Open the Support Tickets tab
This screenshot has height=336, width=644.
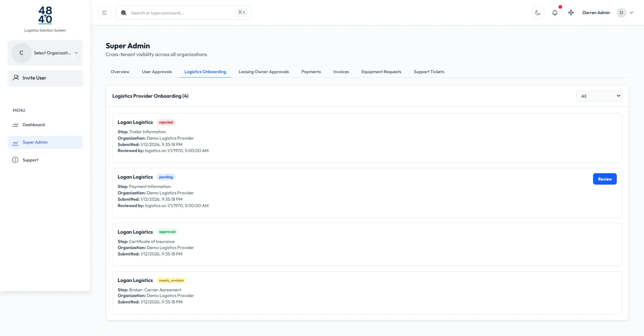(x=429, y=72)
